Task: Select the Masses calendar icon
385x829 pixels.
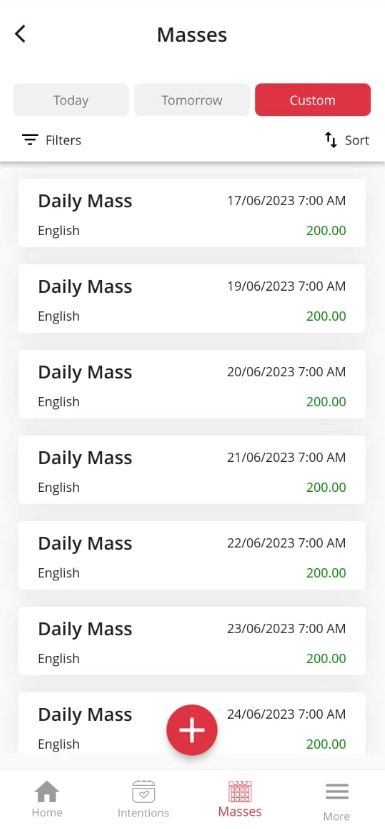Action: click(x=240, y=791)
